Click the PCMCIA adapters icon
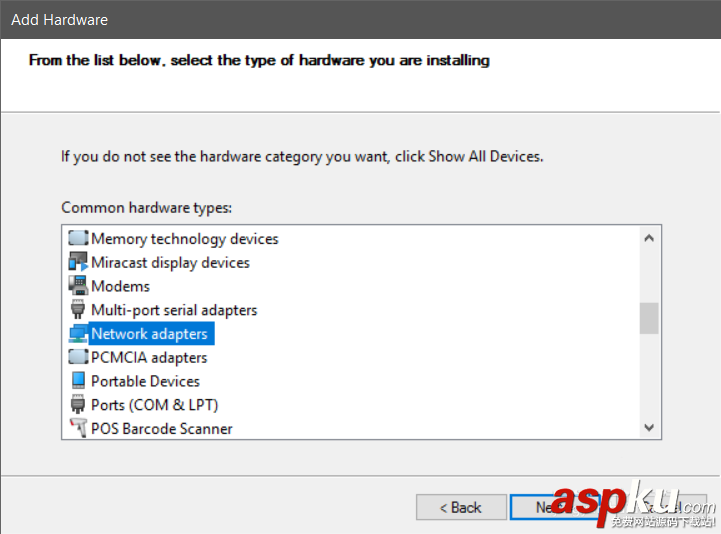The image size is (721, 534). pyautogui.click(x=78, y=357)
